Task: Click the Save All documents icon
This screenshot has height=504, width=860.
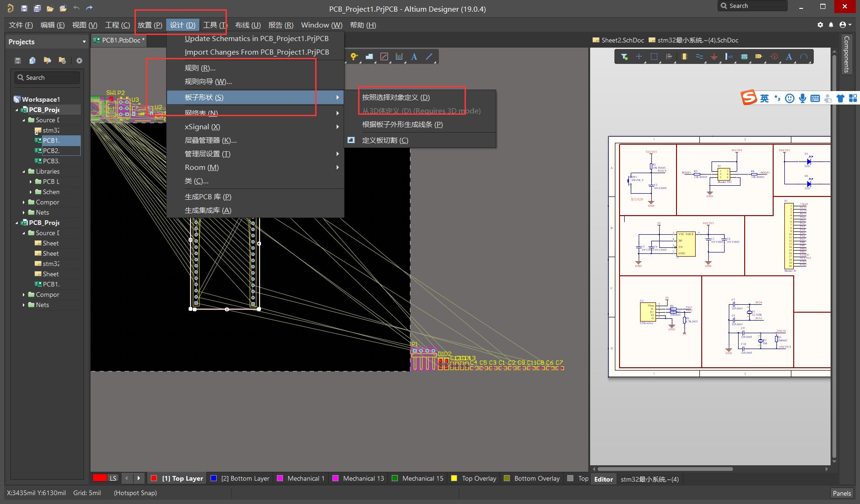Action: point(37,8)
